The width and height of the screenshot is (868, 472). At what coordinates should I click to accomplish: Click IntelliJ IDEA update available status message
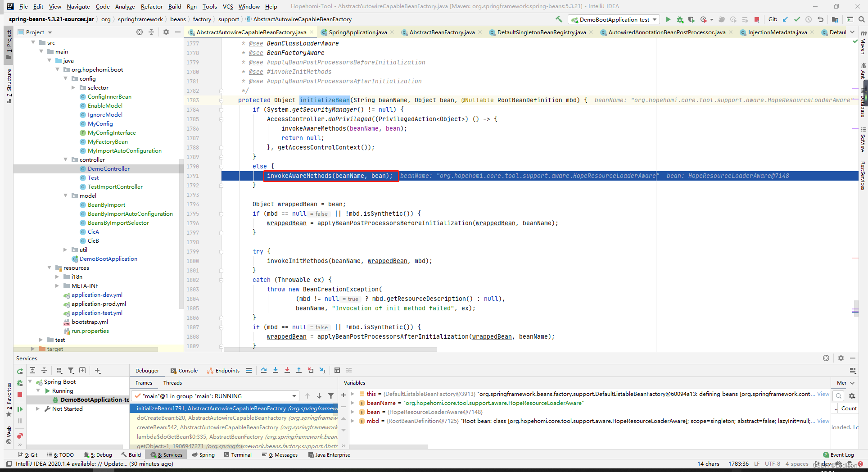(x=95, y=464)
